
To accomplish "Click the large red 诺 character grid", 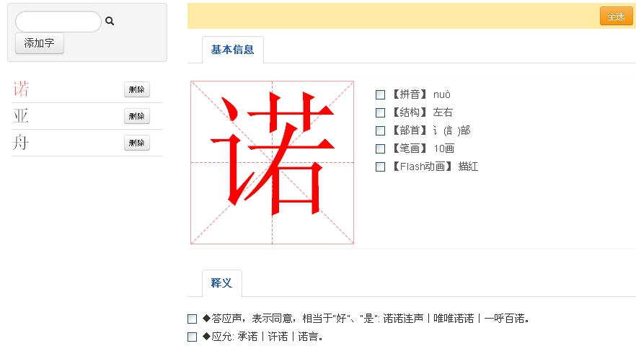I will point(272,163).
